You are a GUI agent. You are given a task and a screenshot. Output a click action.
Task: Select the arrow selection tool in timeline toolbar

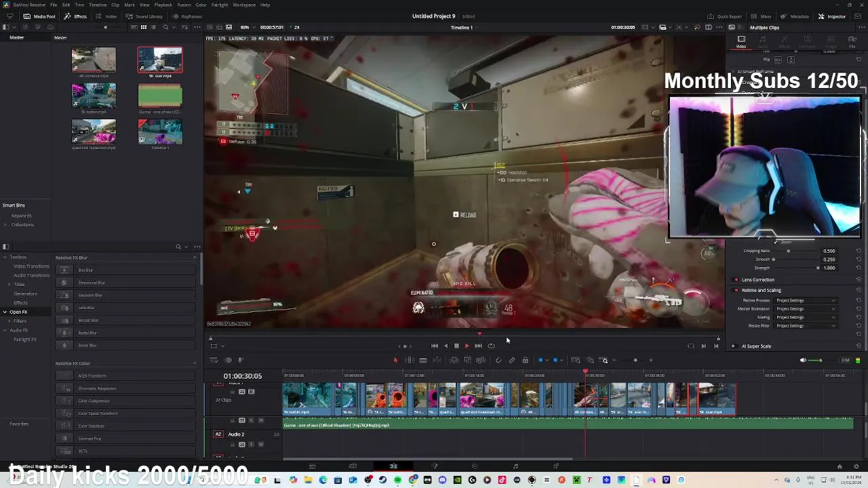point(395,361)
